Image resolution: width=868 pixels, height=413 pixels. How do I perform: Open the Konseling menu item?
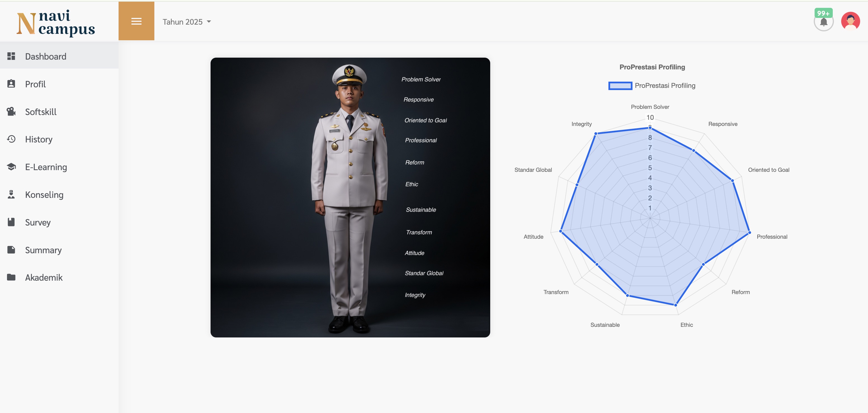click(59, 194)
